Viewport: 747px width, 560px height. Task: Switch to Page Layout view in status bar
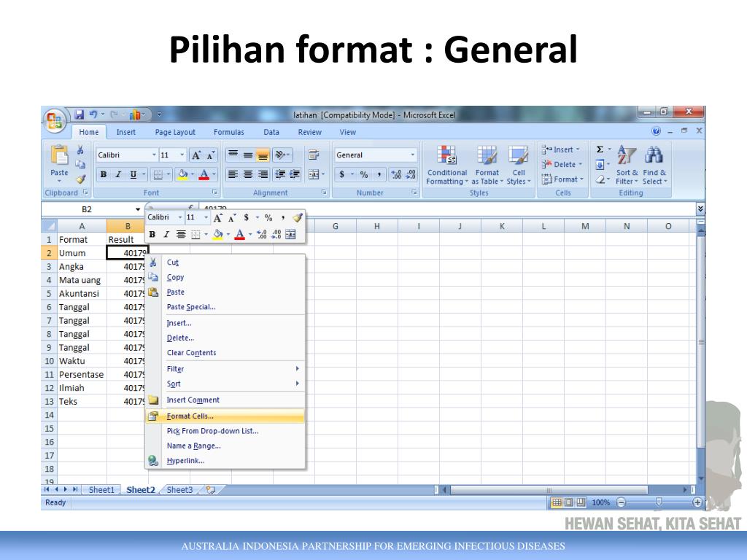pyautogui.click(x=569, y=502)
